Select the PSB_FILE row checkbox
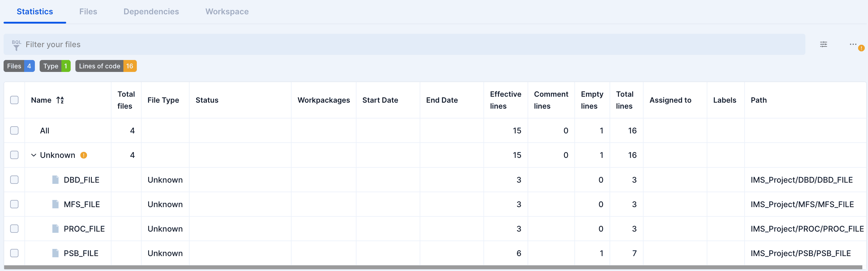Screen dimensions: 868x271 click(x=14, y=253)
